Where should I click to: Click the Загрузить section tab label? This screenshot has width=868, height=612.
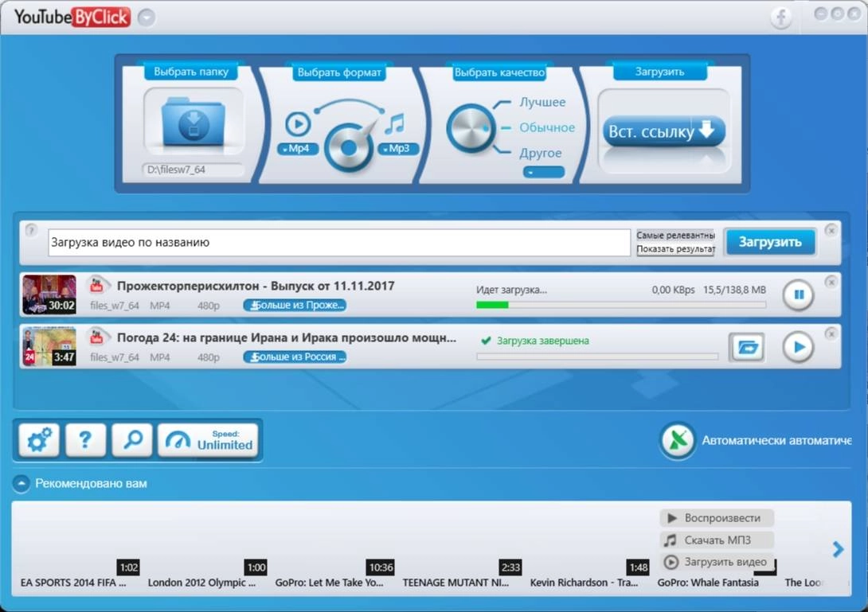(x=659, y=72)
